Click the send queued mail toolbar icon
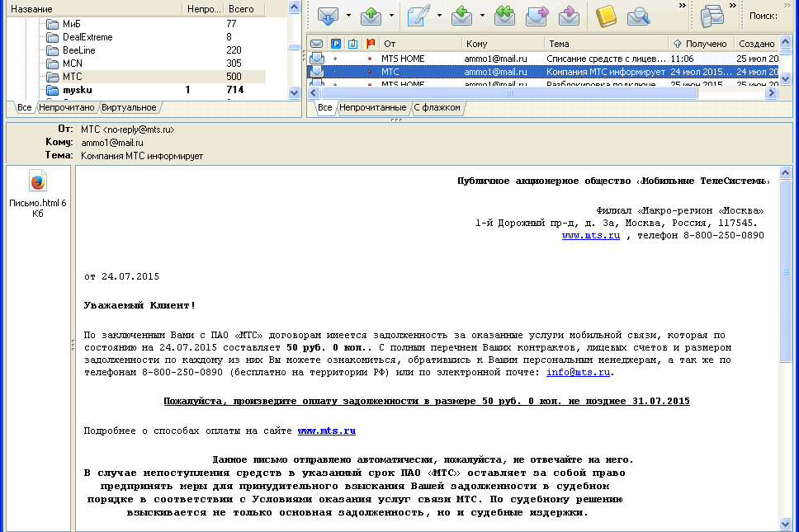The width and height of the screenshot is (799, 532). coord(371,16)
